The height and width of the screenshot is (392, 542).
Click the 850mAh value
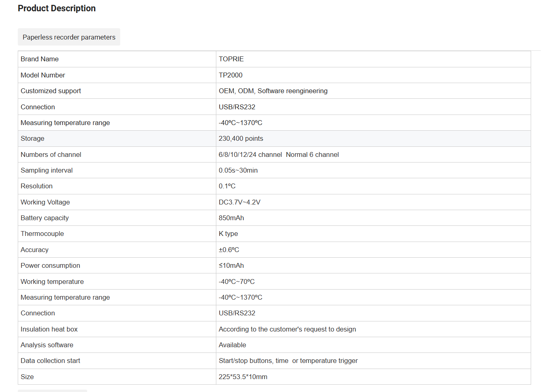(231, 218)
